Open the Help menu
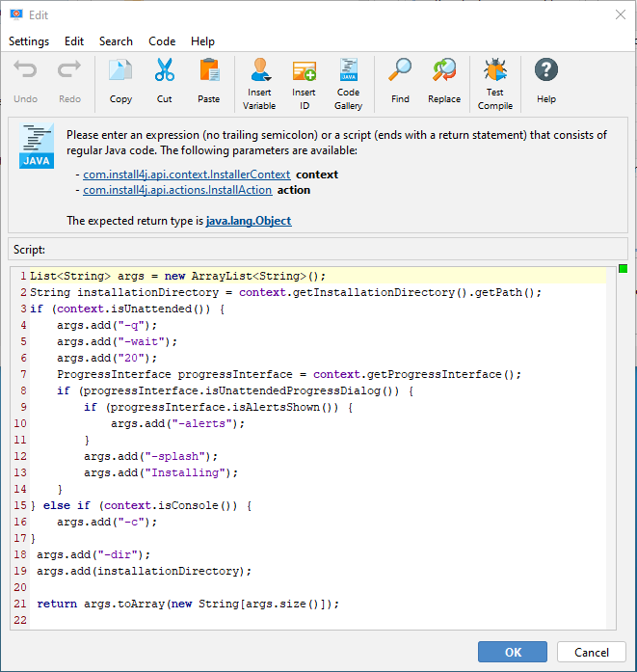The image size is (637, 672). [202, 41]
